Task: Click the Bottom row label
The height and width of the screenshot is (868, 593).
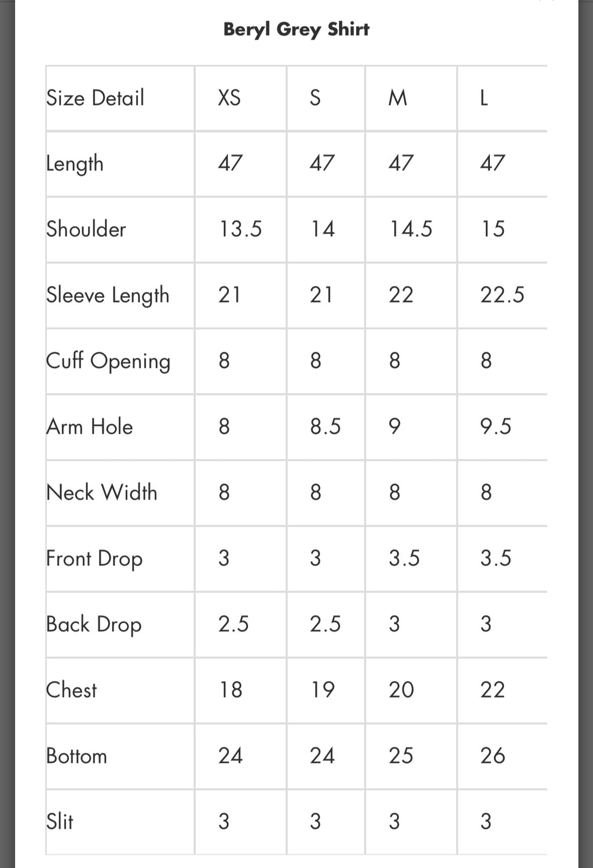Action: 76,756
